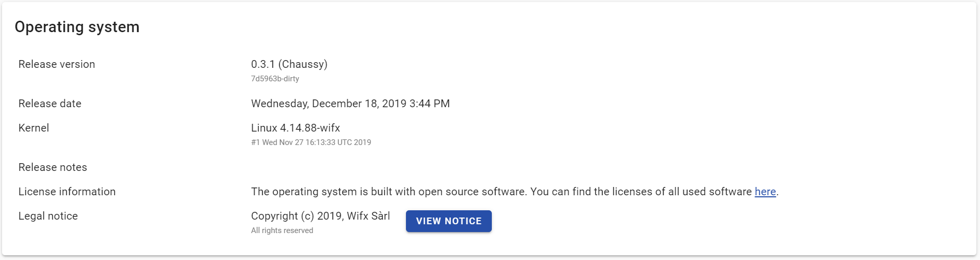Click the License information label
The width and height of the screenshot is (980, 260).
67,192
